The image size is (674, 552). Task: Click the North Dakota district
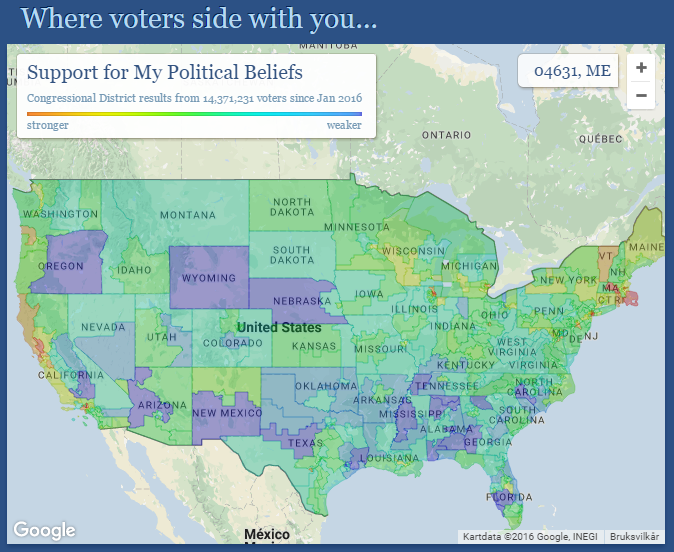292,206
